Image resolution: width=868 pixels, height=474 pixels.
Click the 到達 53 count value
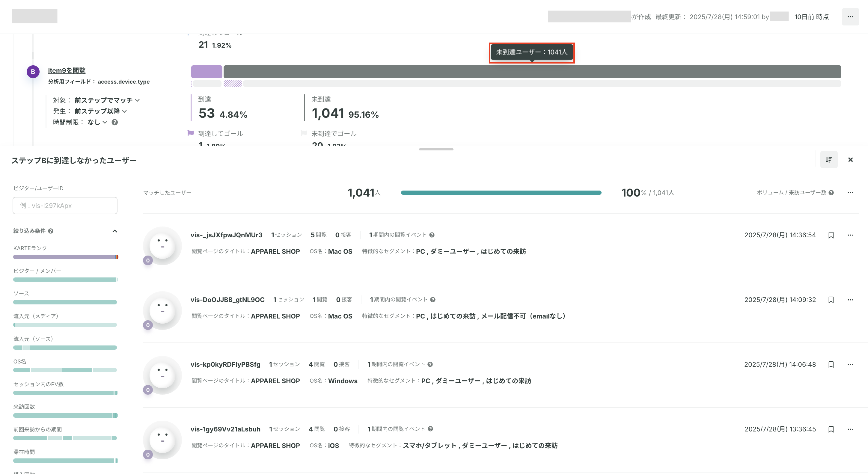[x=207, y=114]
